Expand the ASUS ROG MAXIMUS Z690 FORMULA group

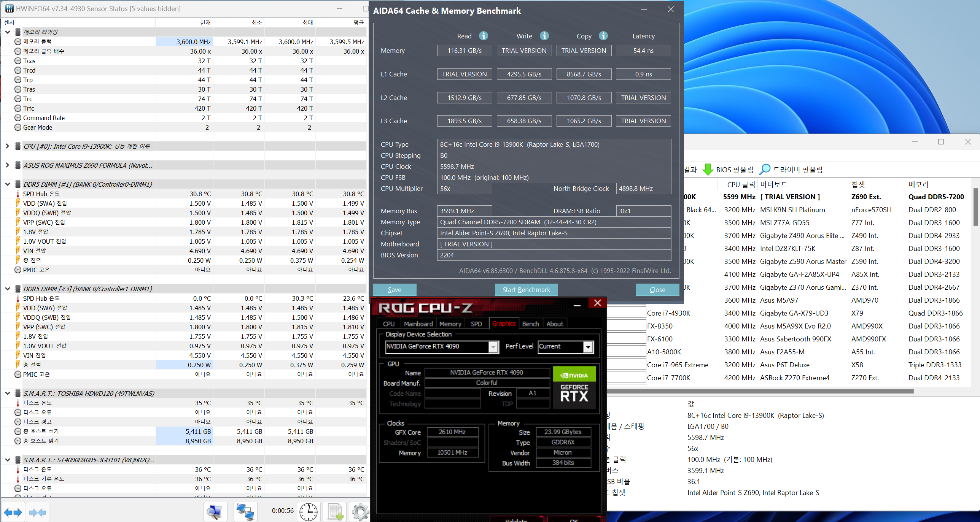pos(7,165)
